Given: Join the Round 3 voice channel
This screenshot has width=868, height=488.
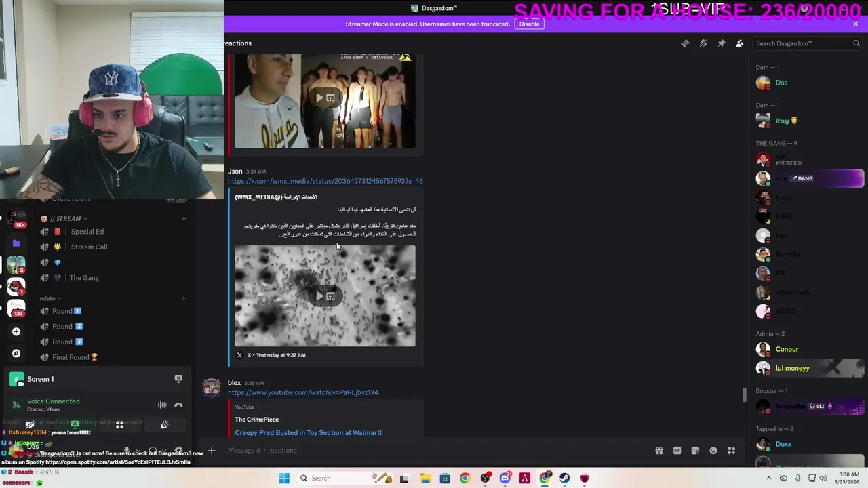Looking at the screenshot, I should tap(66, 342).
